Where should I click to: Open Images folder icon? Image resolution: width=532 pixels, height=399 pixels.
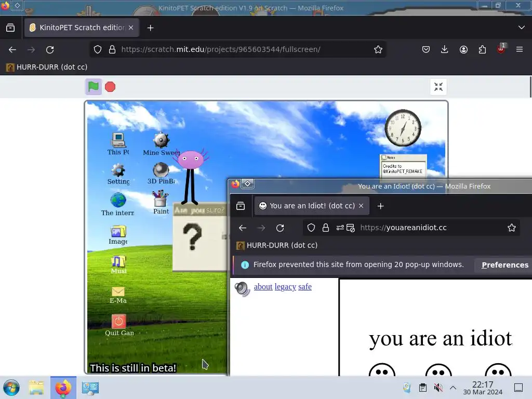(118, 235)
